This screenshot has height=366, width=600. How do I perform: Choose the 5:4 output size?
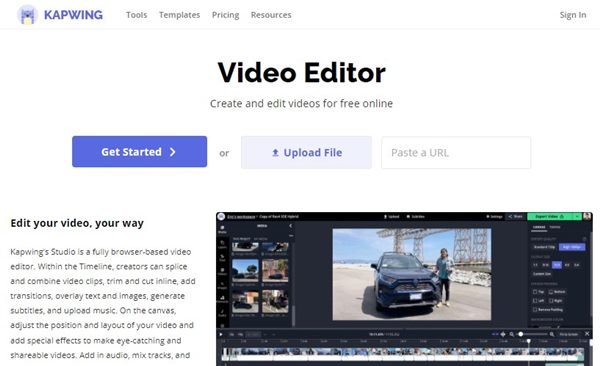coord(576,265)
